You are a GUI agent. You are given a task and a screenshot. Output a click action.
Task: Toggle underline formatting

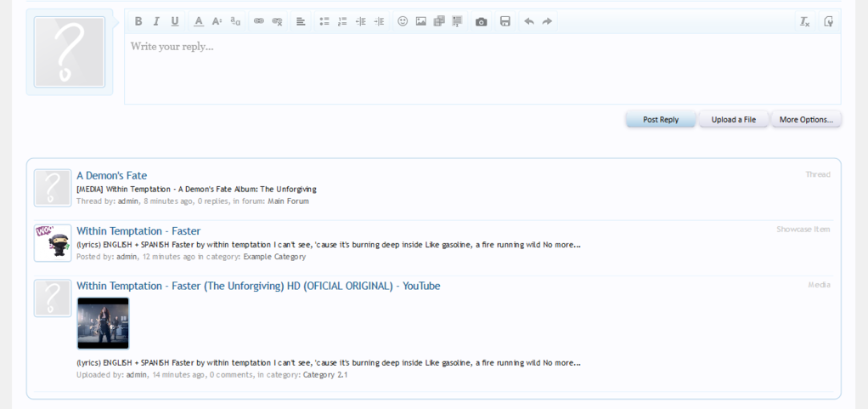175,21
